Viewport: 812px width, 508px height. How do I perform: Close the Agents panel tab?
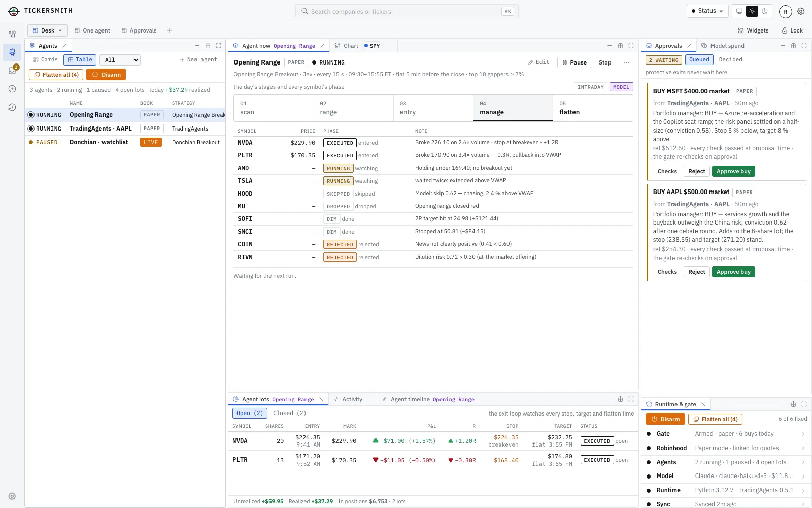pyautogui.click(x=64, y=46)
